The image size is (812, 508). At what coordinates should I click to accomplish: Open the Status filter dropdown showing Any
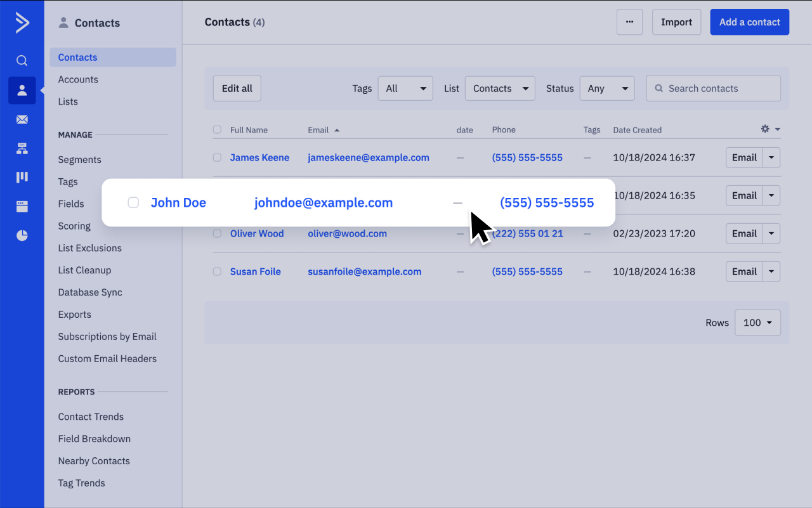click(607, 88)
